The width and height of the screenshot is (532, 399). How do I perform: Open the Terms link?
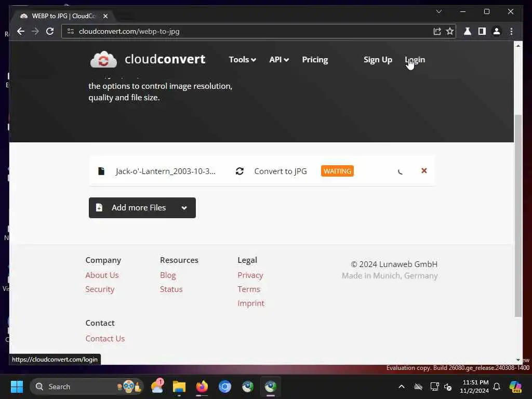tap(249, 289)
